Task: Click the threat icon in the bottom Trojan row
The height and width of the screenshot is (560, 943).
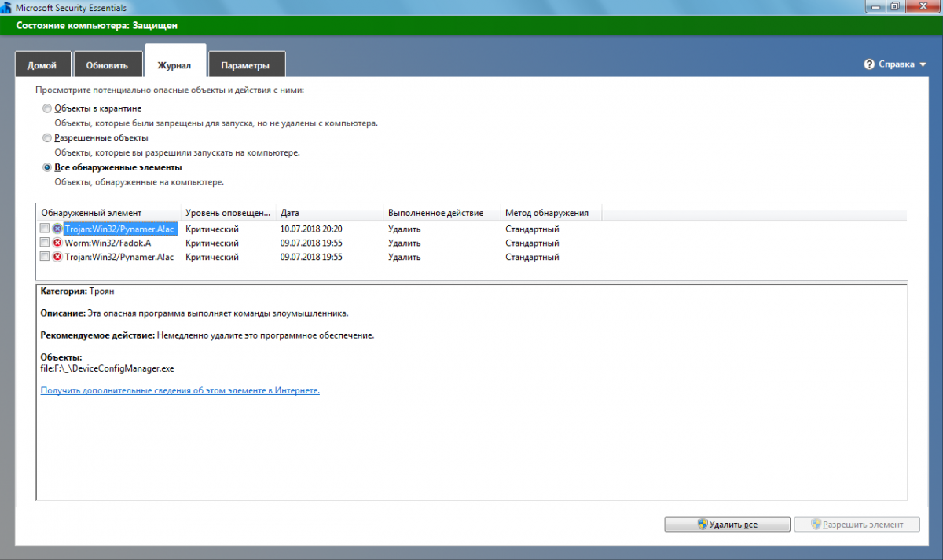Action: 57,257
